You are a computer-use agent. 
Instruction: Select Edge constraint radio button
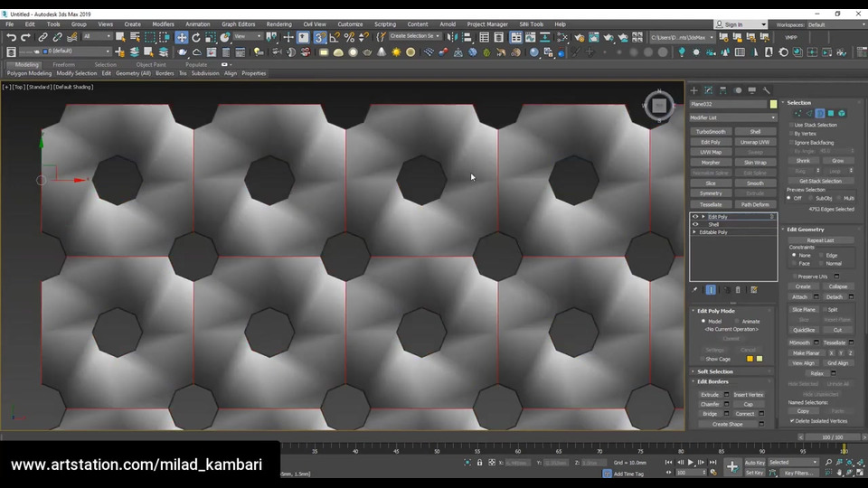(822, 256)
